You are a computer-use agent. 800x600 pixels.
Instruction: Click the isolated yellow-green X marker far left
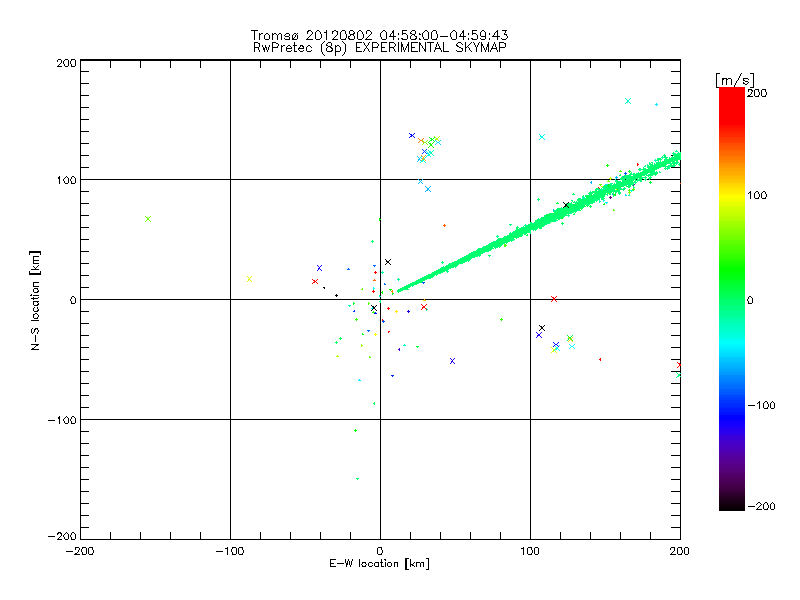click(148, 219)
